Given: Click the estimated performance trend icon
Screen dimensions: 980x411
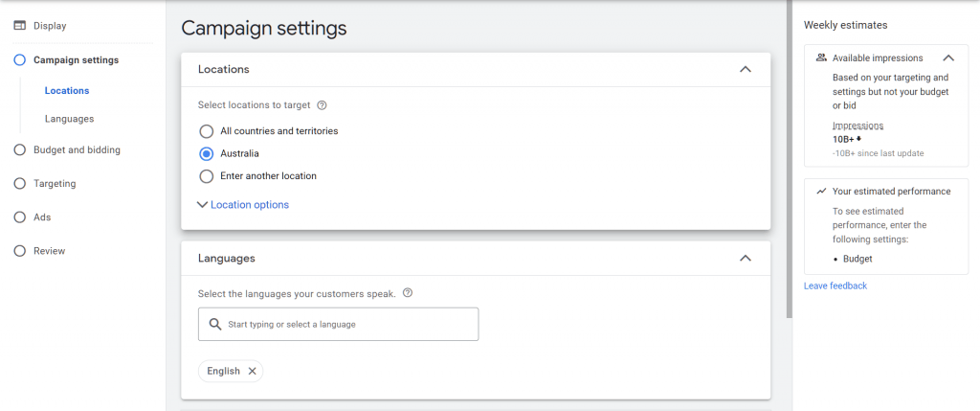Looking at the screenshot, I should [821, 192].
